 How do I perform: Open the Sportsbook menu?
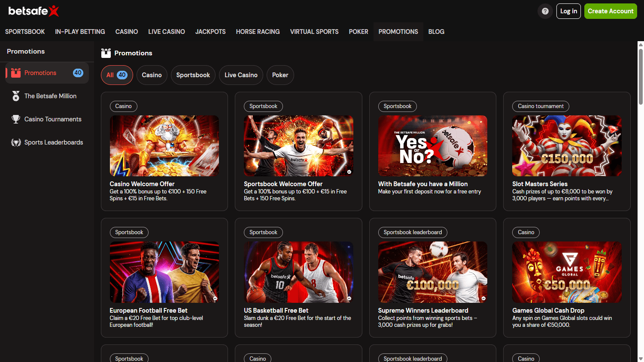25,32
